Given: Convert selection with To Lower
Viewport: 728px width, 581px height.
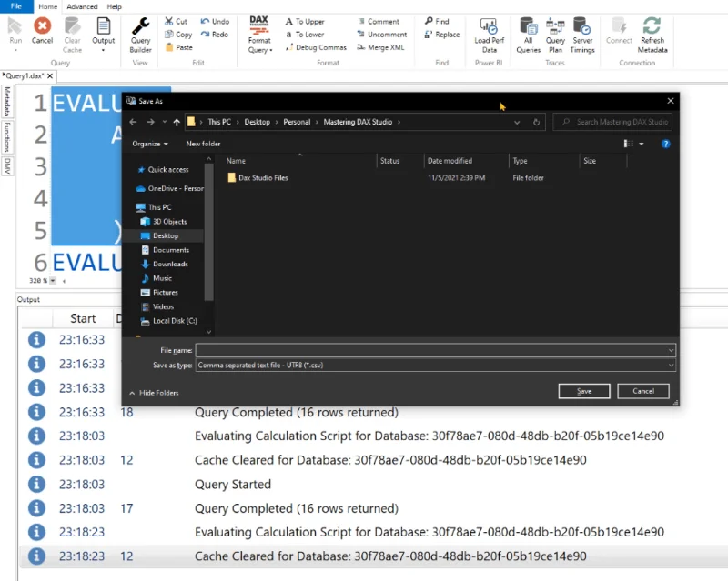Looking at the screenshot, I should [305, 35].
